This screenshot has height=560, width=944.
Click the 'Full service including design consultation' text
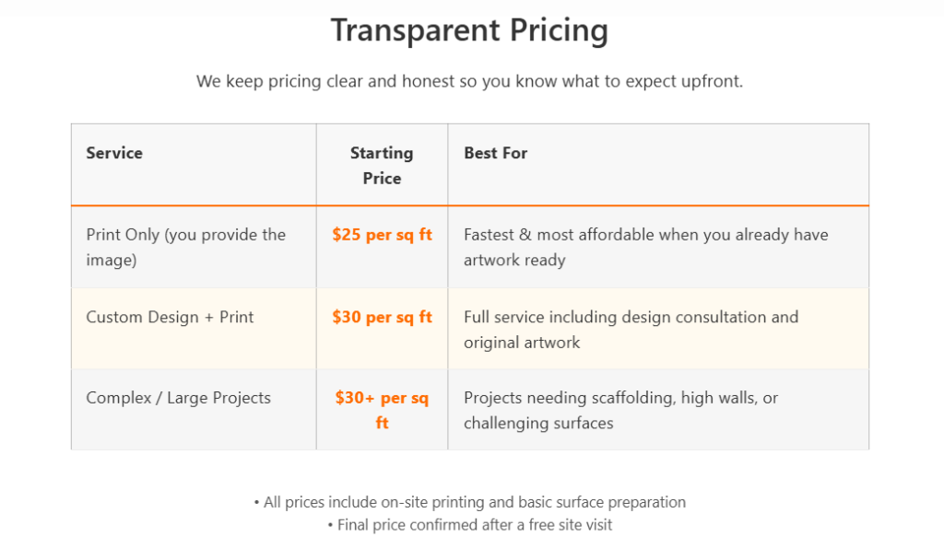tap(631, 317)
